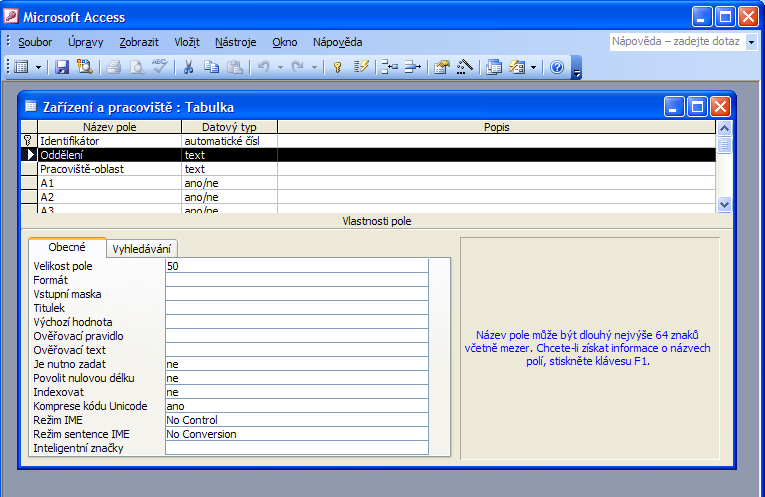
Task: Click the Paste clipboard icon
Action: pos(235,67)
